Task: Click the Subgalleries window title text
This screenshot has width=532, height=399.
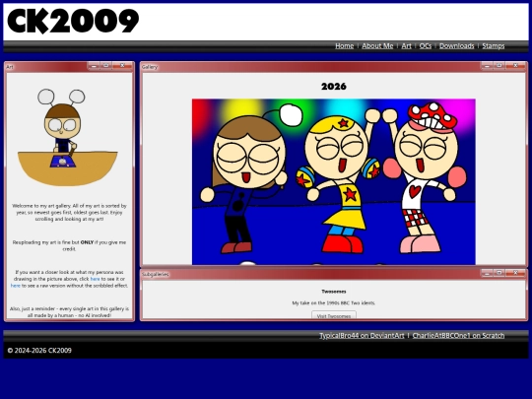Action: (155, 274)
